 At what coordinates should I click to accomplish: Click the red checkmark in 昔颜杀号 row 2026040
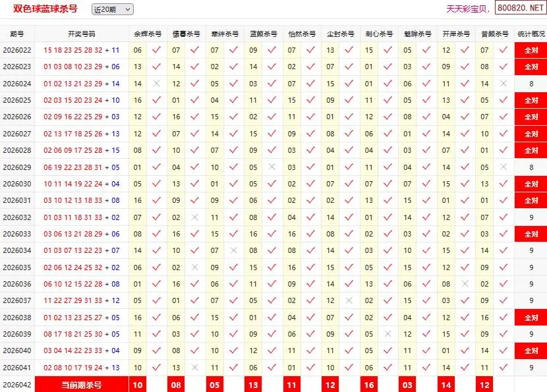[x=504, y=350]
